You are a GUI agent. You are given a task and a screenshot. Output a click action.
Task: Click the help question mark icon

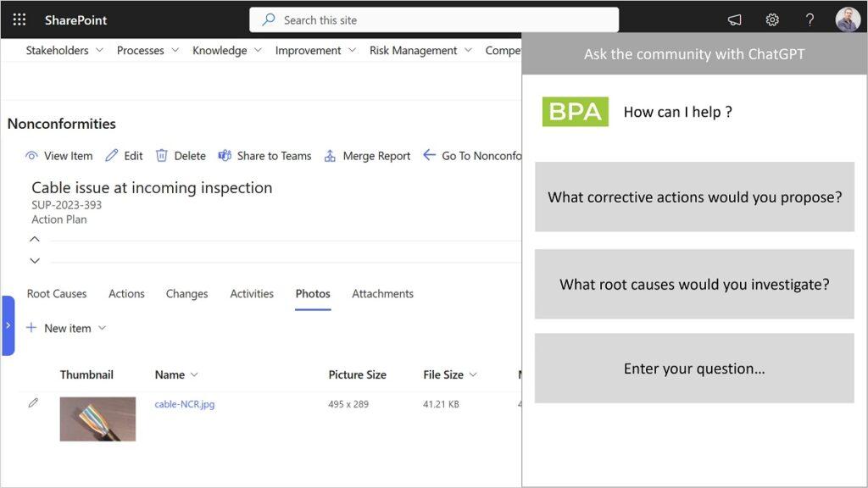tap(810, 20)
